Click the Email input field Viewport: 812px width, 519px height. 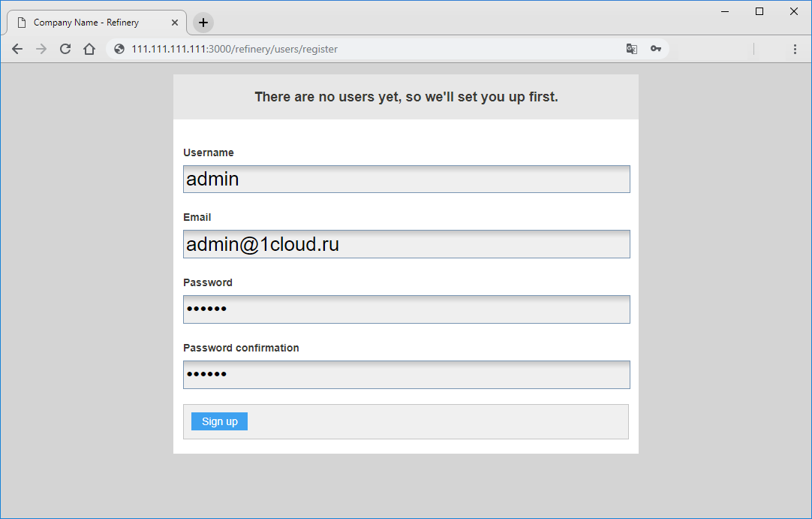(x=406, y=244)
